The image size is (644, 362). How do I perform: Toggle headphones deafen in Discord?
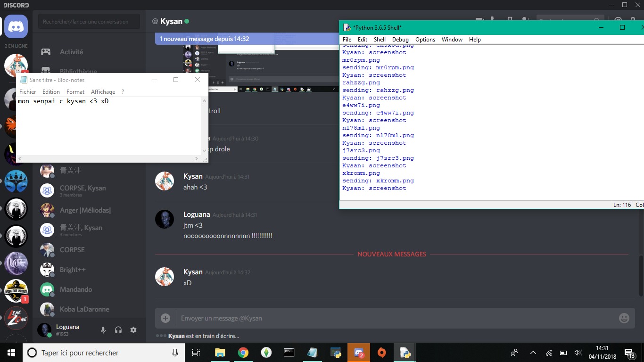118,330
